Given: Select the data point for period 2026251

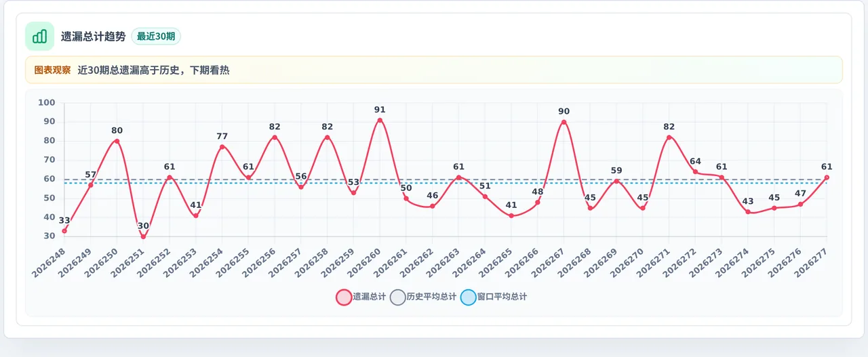Looking at the screenshot, I should point(143,236).
